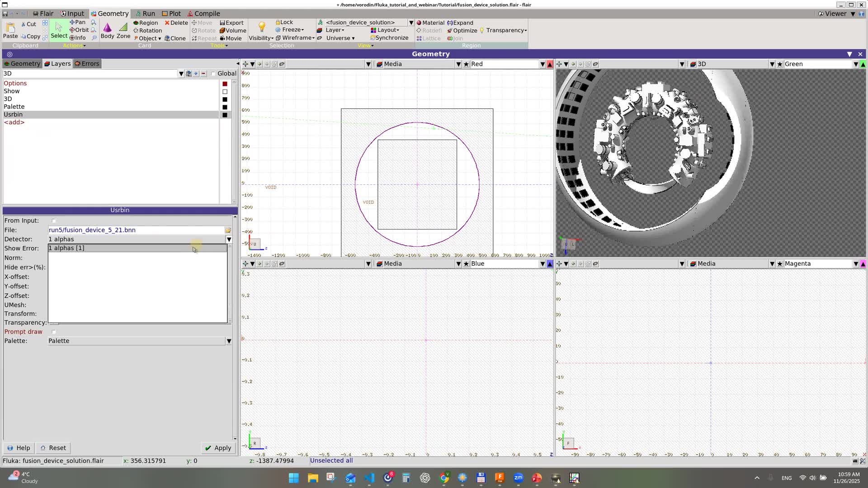Viewport: 868px width, 488px height.
Task: Apply the Usrbin layer settings
Action: pyautogui.click(x=218, y=448)
